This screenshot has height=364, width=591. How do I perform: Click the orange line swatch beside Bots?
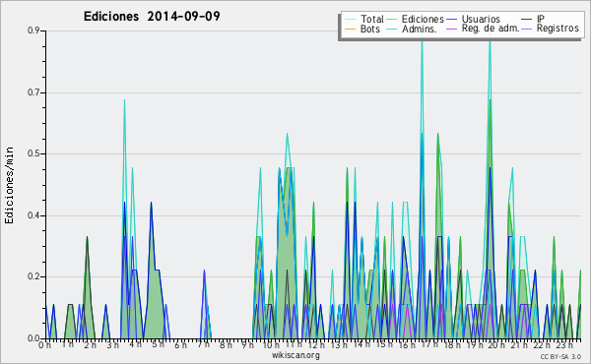pyautogui.click(x=350, y=29)
